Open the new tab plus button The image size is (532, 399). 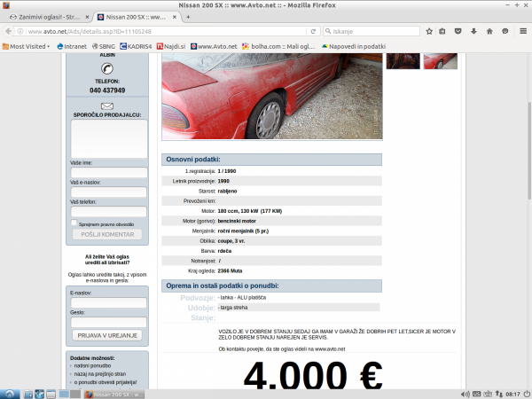188,17
